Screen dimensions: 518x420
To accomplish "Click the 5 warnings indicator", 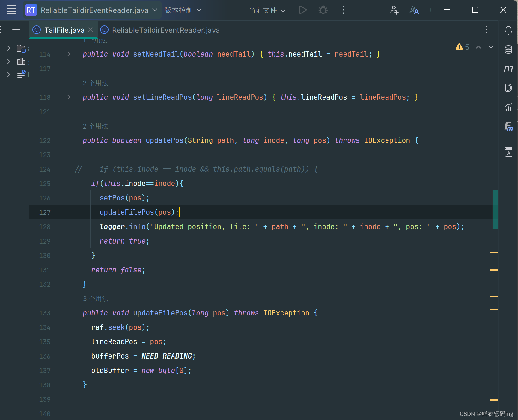I will coord(462,47).
